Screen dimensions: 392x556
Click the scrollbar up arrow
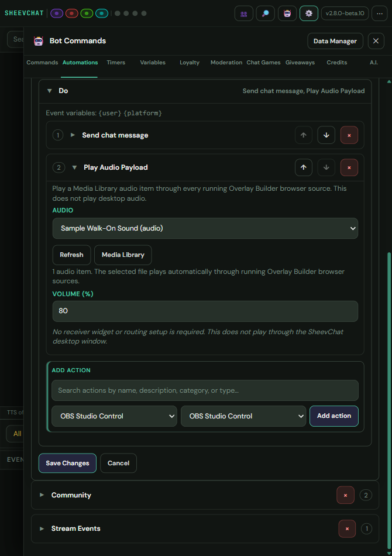389,81
